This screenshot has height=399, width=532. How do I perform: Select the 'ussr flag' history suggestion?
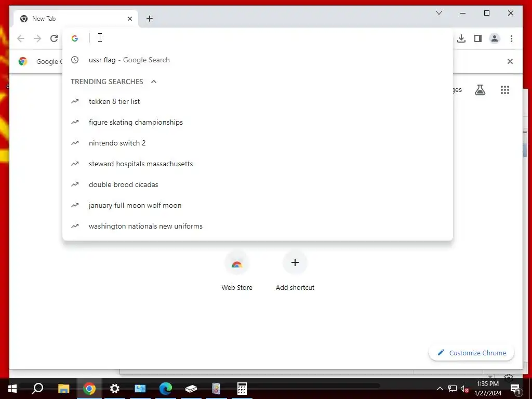click(258, 60)
